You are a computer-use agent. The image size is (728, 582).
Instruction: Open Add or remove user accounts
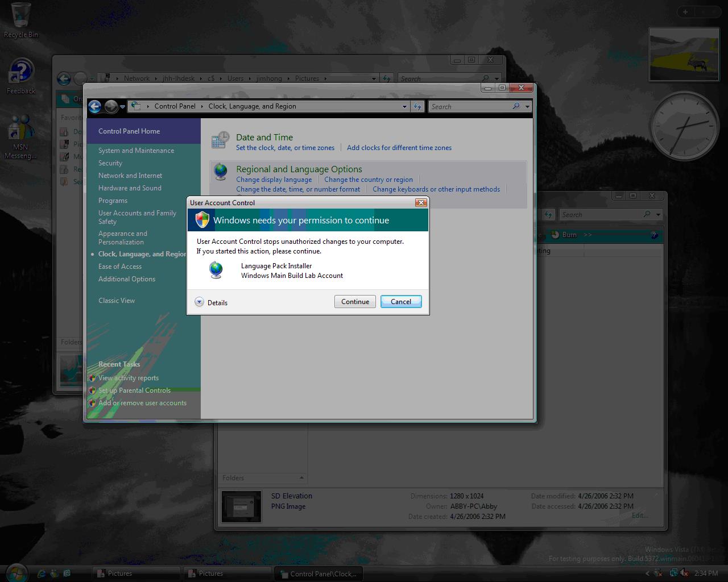(x=142, y=403)
